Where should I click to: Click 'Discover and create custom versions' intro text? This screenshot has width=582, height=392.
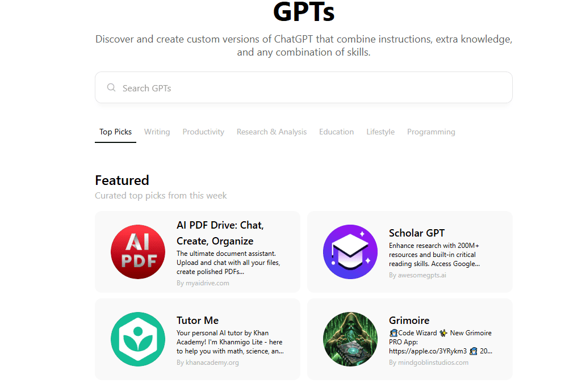304,45
